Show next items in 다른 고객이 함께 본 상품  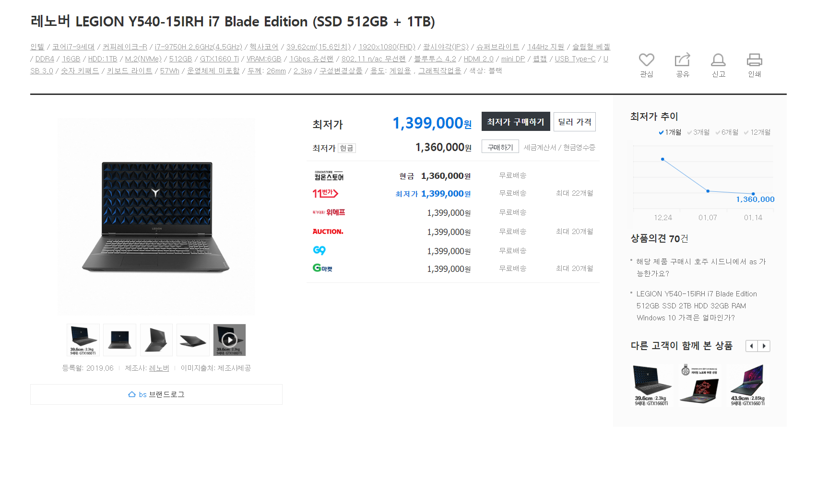tap(764, 346)
